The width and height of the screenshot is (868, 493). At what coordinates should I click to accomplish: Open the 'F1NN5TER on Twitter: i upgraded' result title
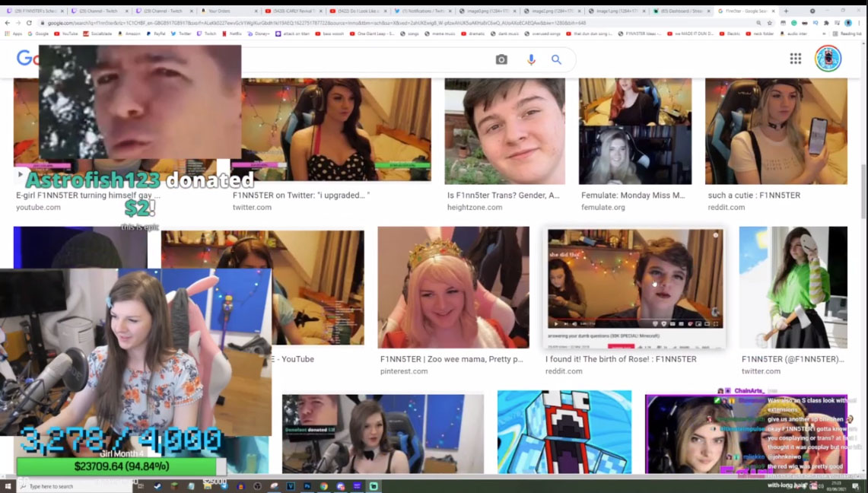(x=301, y=196)
